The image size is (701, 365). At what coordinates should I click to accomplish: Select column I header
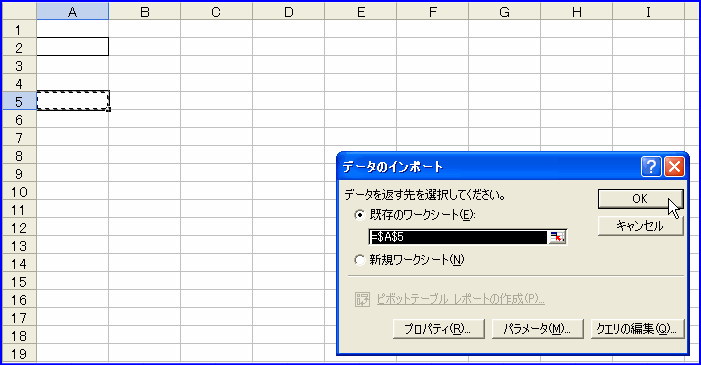[x=649, y=12]
